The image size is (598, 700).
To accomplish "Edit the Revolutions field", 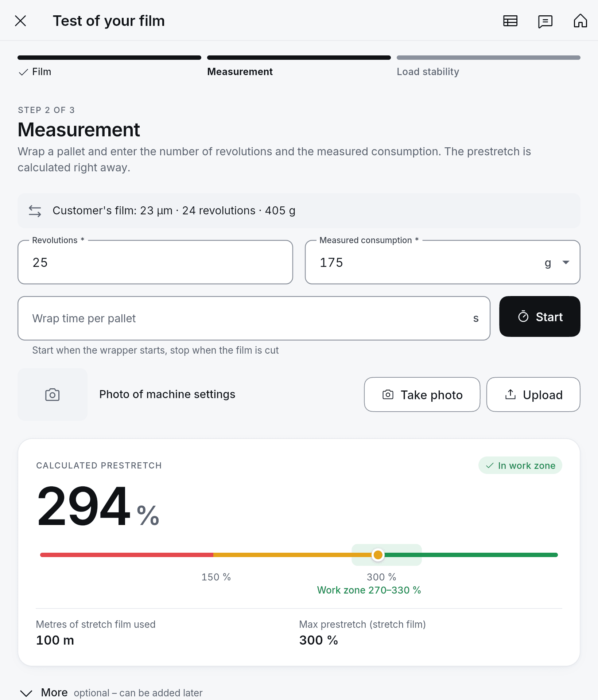I will point(155,262).
